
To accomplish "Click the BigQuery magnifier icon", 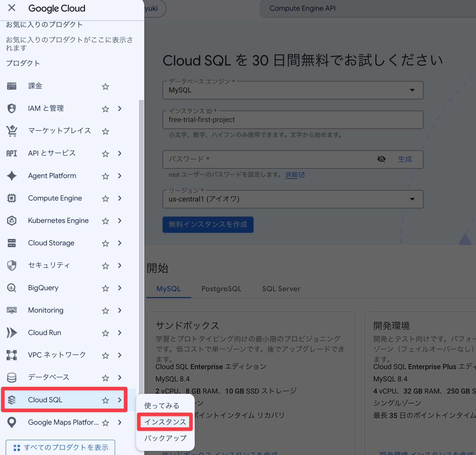I will click(x=12, y=288).
